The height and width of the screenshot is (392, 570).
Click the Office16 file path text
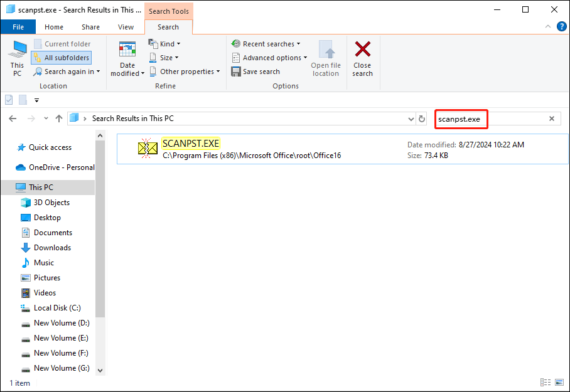point(252,156)
